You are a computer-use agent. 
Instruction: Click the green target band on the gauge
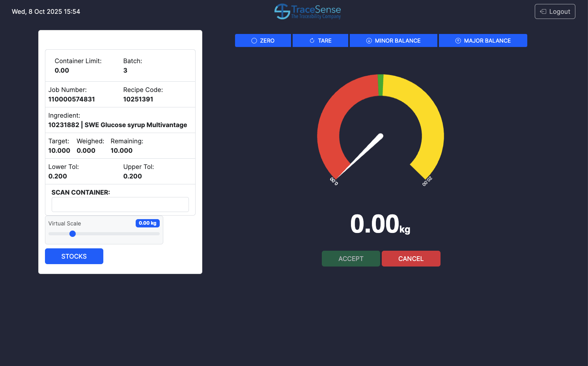(381, 85)
